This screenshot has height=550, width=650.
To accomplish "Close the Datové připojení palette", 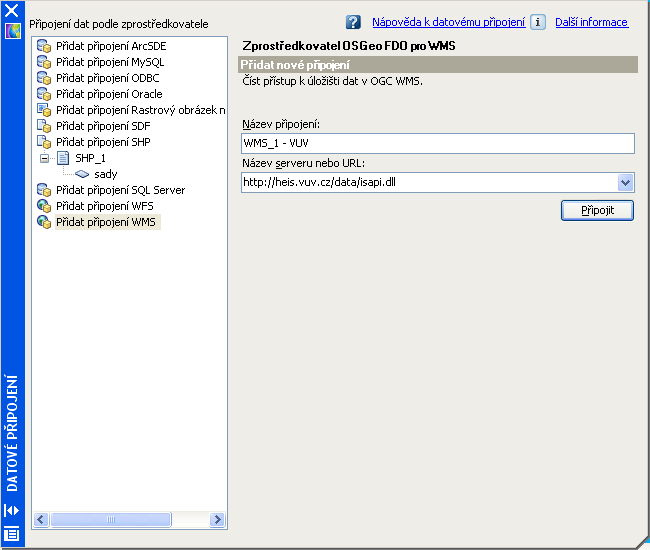I will point(12,12).
